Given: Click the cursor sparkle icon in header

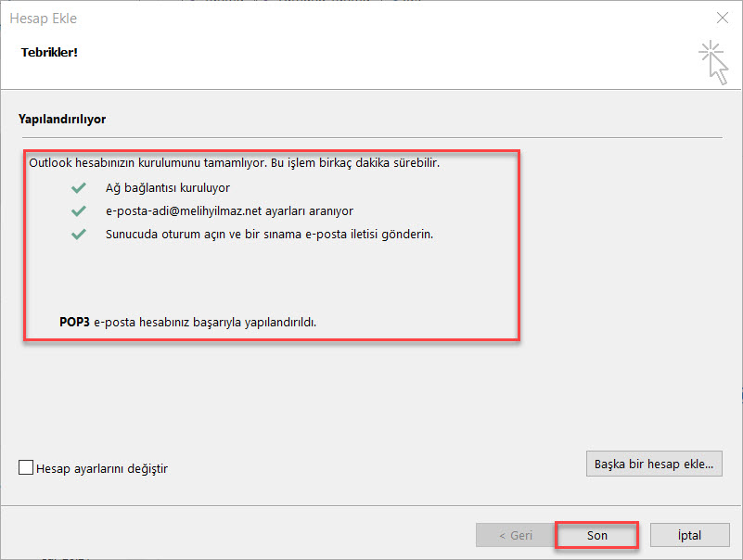Looking at the screenshot, I should (712, 61).
